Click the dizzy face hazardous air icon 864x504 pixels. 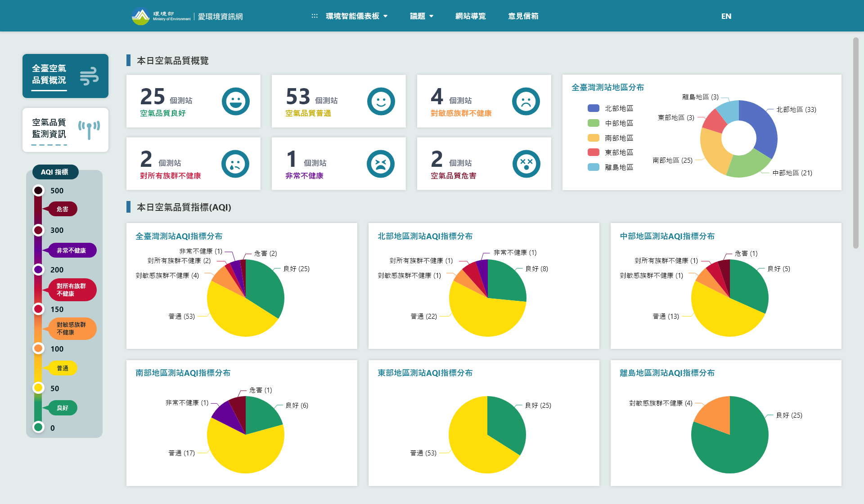pos(526,164)
